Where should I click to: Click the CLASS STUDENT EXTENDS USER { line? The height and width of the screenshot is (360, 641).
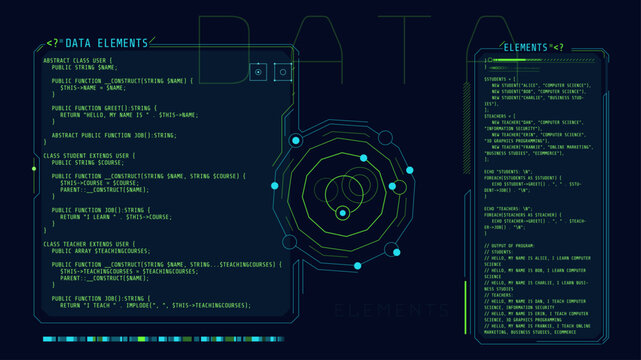coord(89,156)
